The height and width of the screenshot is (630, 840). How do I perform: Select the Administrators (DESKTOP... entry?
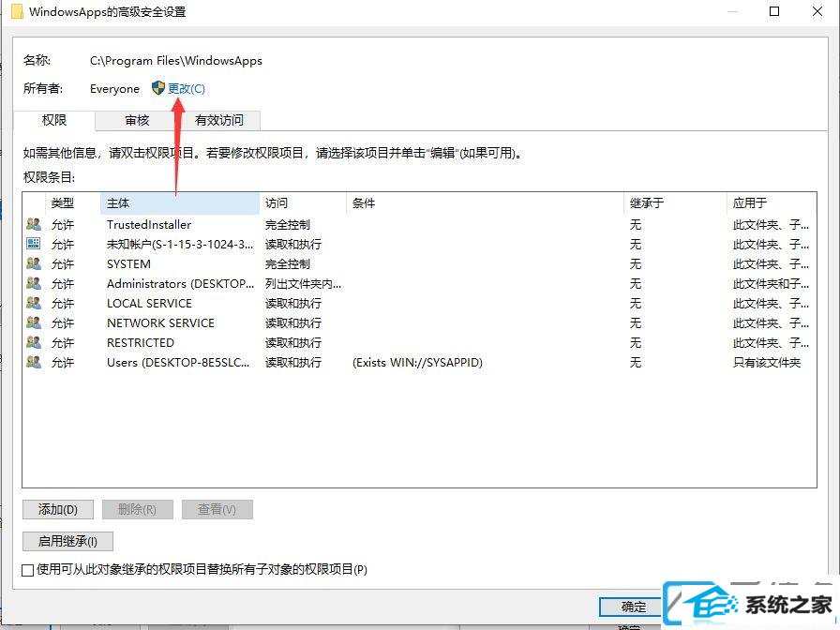tap(419, 283)
